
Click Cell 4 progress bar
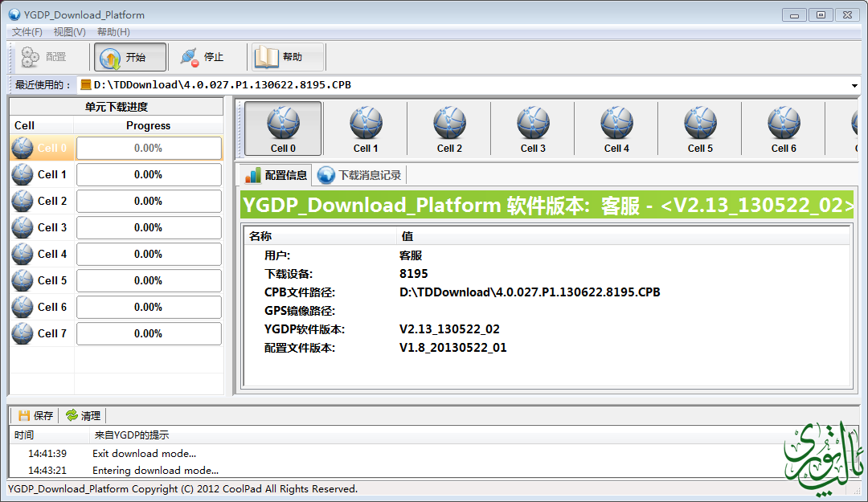point(149,255)
